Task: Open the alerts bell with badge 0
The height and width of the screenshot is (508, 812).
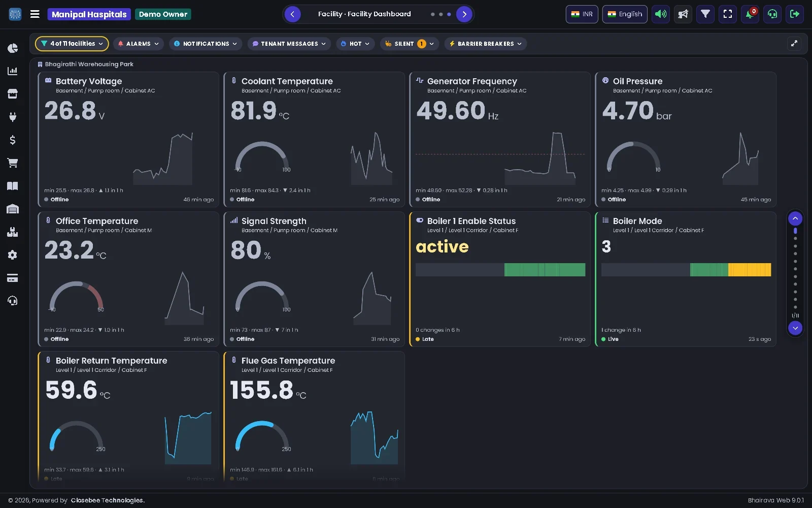Action: [750, 14]
